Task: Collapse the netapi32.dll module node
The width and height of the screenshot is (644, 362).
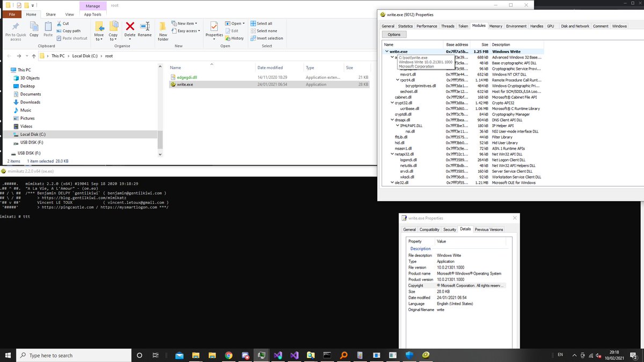Action: coord(392,154)
